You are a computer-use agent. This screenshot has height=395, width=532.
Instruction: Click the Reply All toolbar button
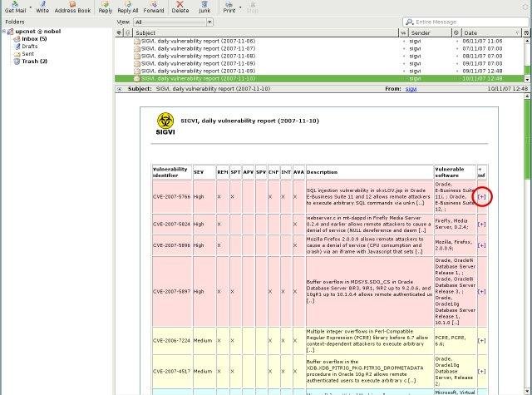tap(127, 7)
